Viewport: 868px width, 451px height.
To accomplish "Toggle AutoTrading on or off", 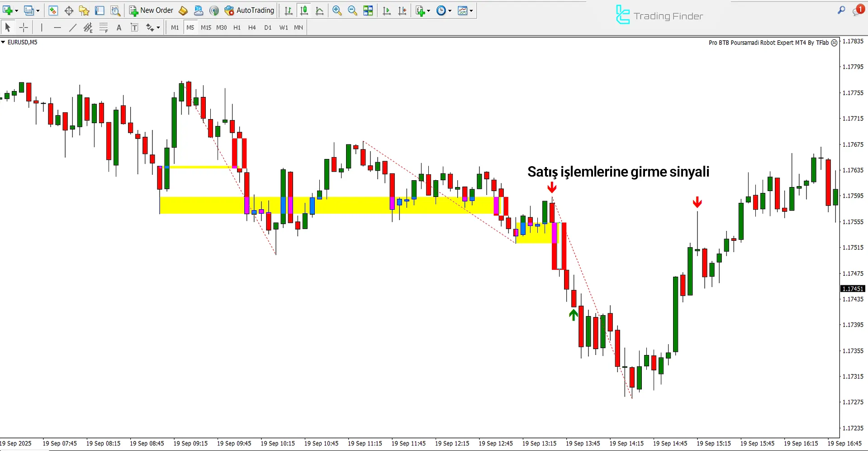I will (x=249, y=10).
